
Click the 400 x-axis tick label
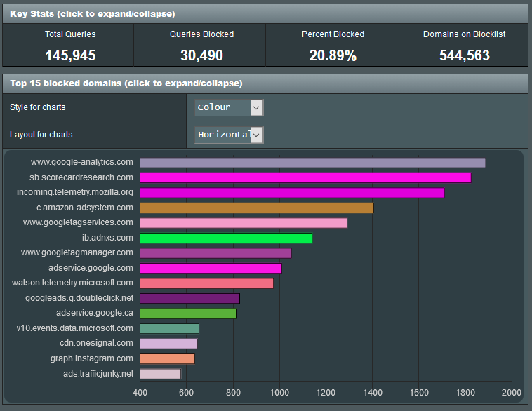click(140, 393)
